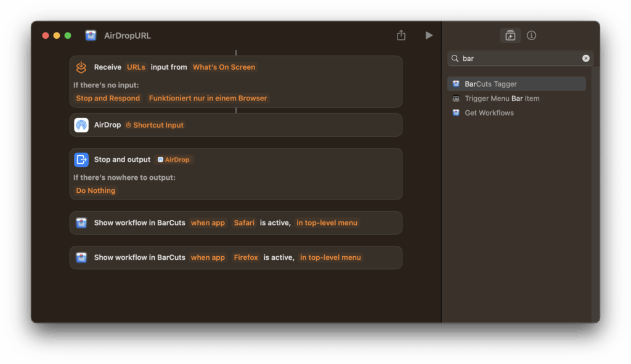Choose a different app instead of Firefox

point(246,257)
